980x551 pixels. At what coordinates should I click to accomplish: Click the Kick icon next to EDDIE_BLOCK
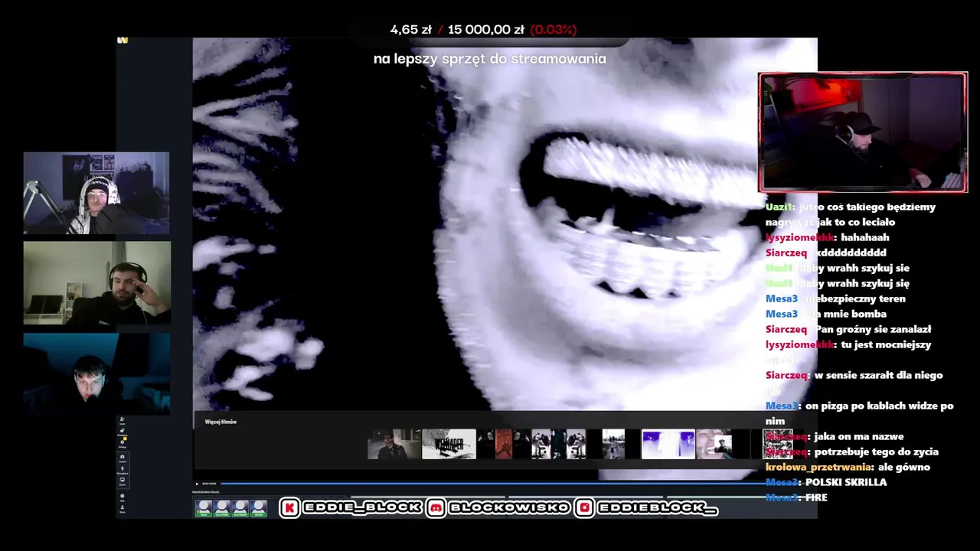pyautogui.click(x=289, y=507)
